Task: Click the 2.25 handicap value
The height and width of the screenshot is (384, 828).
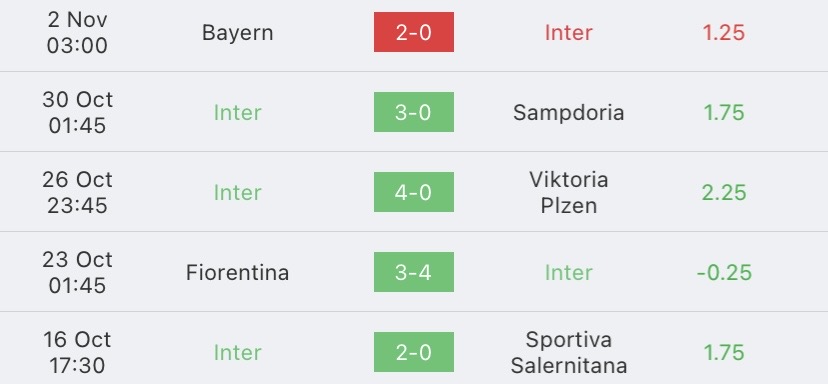Action: click(723, 192)
